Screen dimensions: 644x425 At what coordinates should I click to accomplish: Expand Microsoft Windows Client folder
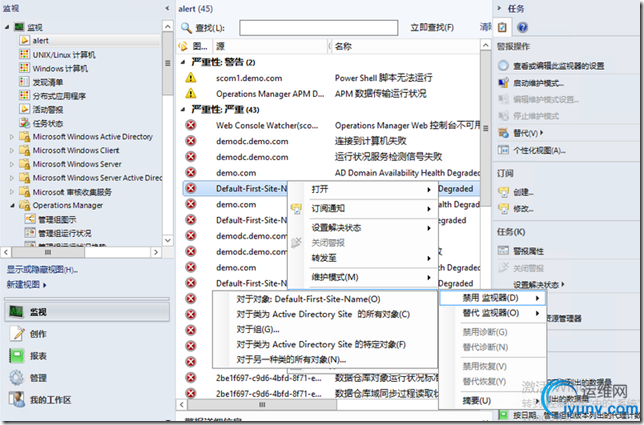pos(12,150)
